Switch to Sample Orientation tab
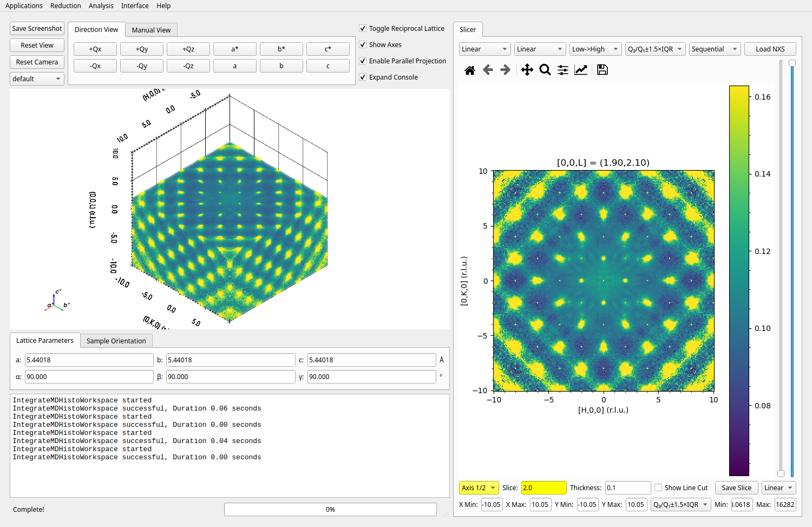The width and height of the screenshot is (812, 527). [116, 341]
